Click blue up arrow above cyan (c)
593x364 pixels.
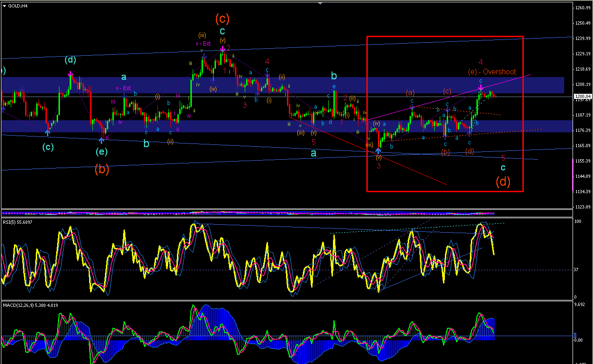[48, 133]
